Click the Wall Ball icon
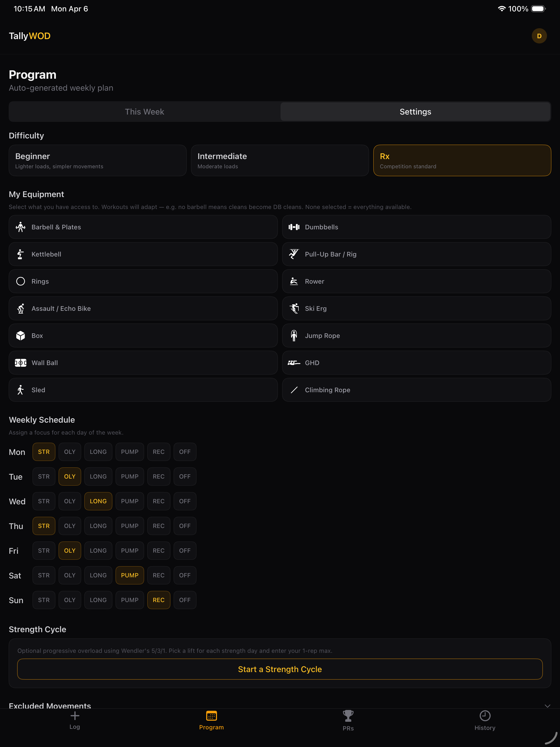 click(21, 363)
